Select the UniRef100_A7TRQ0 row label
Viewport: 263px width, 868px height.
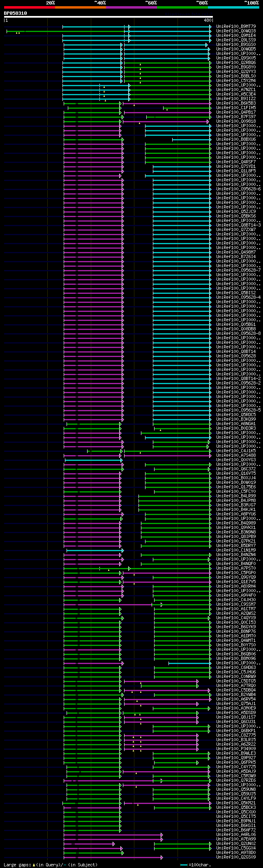pyautogui.click(x=236, y=685)
